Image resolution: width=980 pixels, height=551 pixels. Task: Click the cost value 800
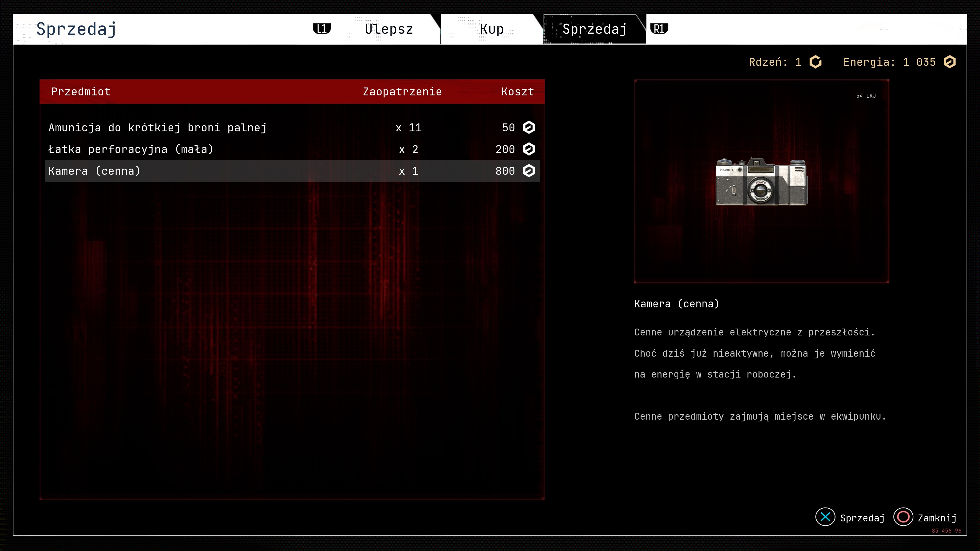tap(505, 171)
